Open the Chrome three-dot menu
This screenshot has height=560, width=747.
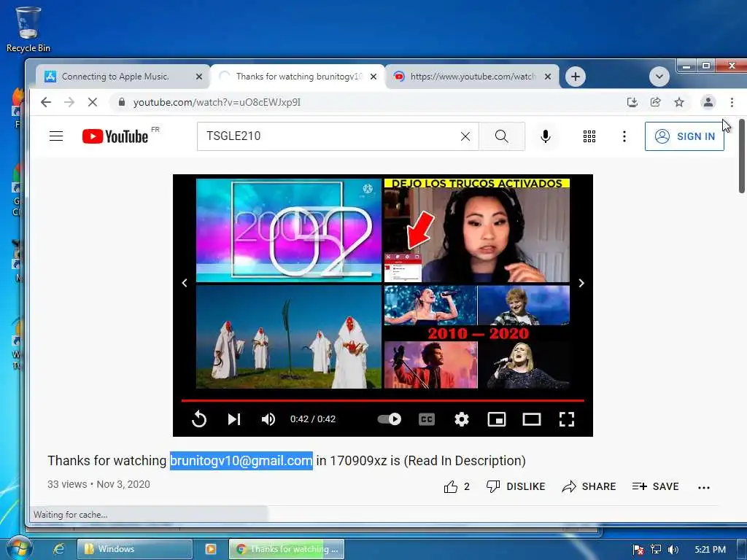tap(732, 102)
